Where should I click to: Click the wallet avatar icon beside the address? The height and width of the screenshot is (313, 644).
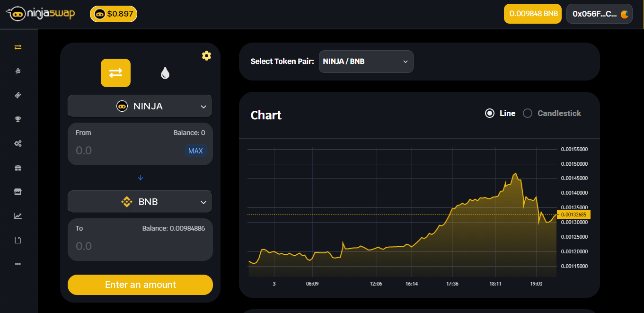(625, 14)
